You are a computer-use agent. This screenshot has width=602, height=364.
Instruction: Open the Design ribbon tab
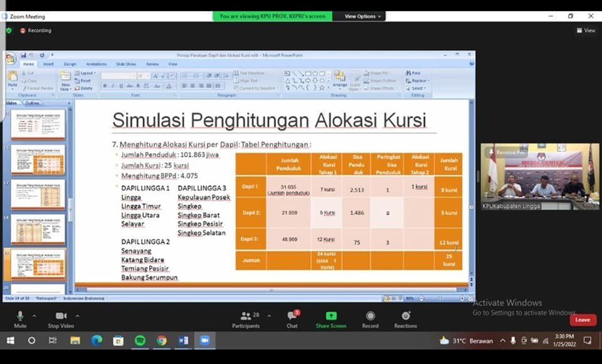[x=70, y=64]
